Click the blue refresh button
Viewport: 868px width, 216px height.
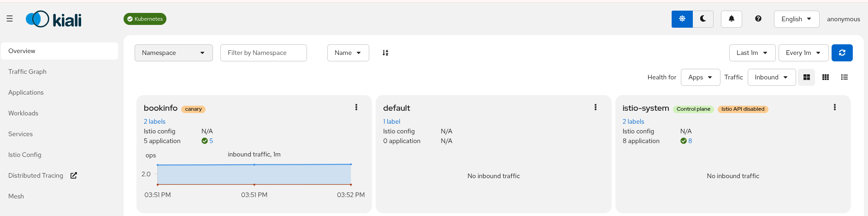842,53
